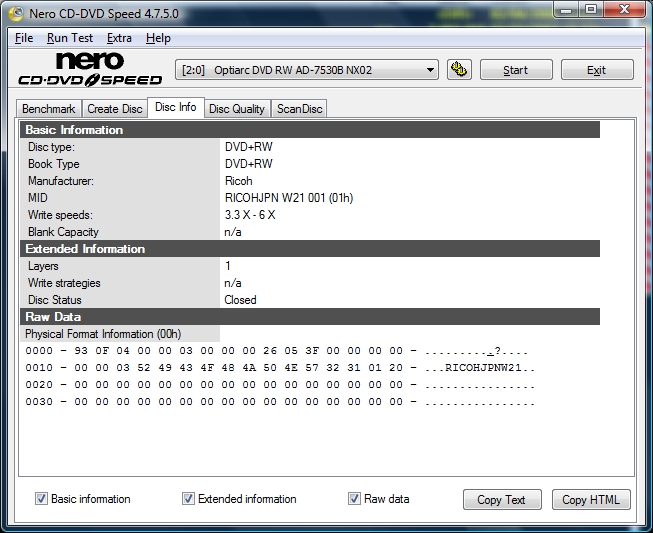The image size is (653, 533).
Task: Click the raw data row starting 0020
Action: click(x=280, y=385)
